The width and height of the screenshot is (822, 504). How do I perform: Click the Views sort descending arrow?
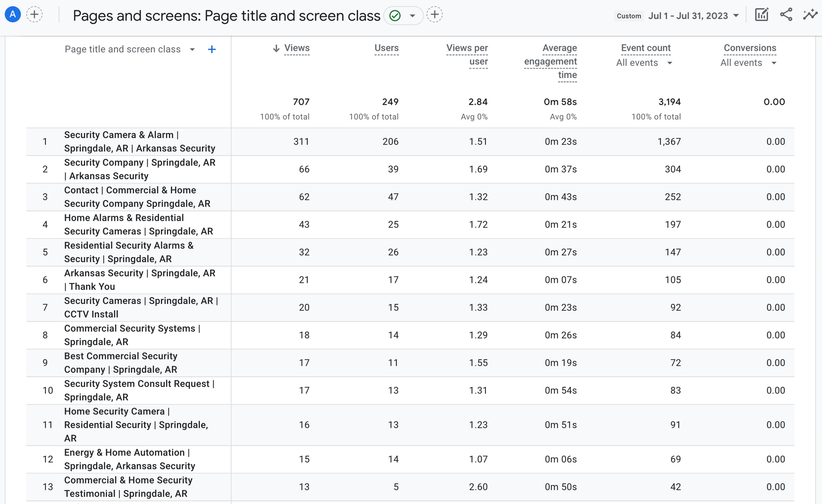276,48
